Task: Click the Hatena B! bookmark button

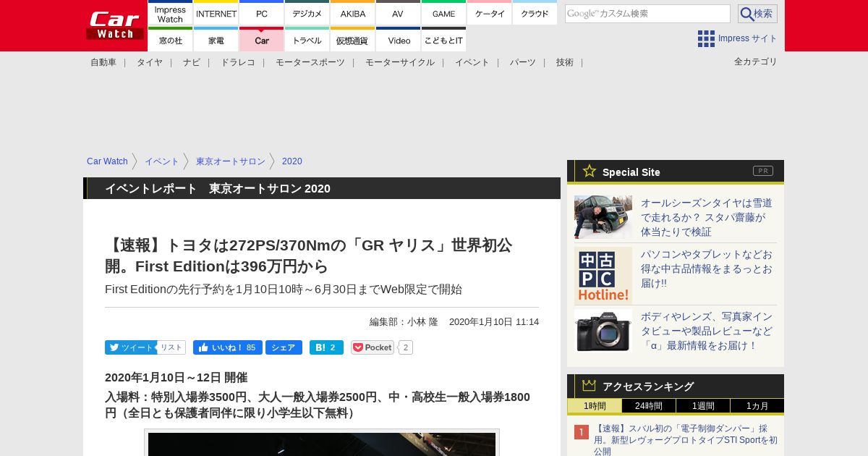Action: coord(326,347)
